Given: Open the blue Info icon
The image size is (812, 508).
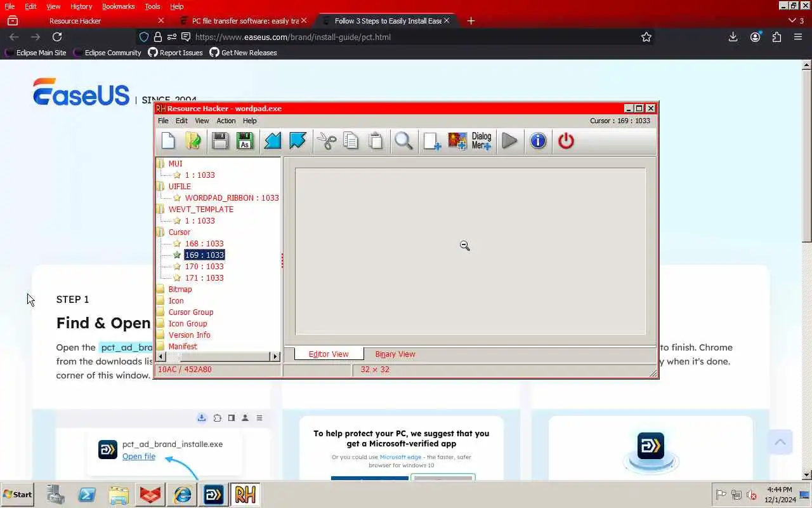Looking at the screenshot, I should click(538, 141).
